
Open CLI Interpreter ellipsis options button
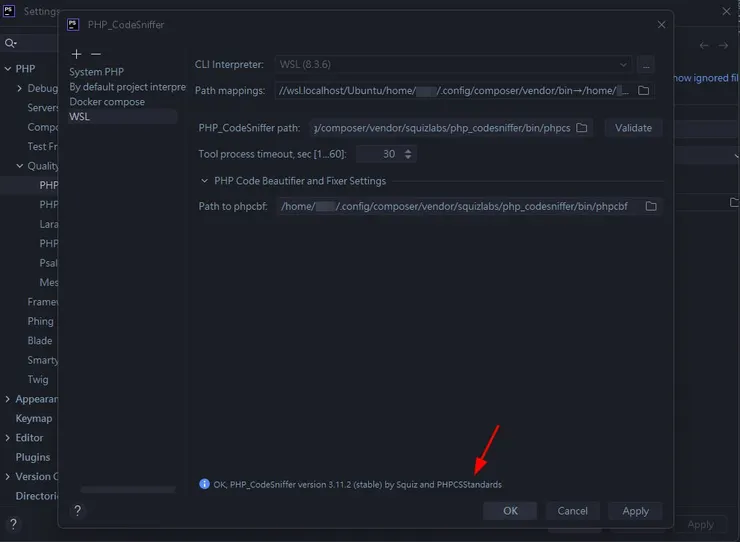646,65
